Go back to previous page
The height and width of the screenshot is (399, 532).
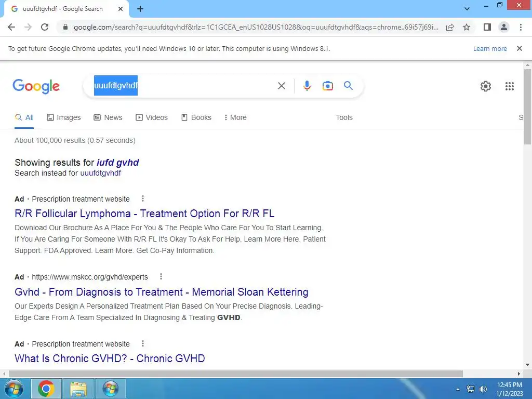tap(11, 27)
